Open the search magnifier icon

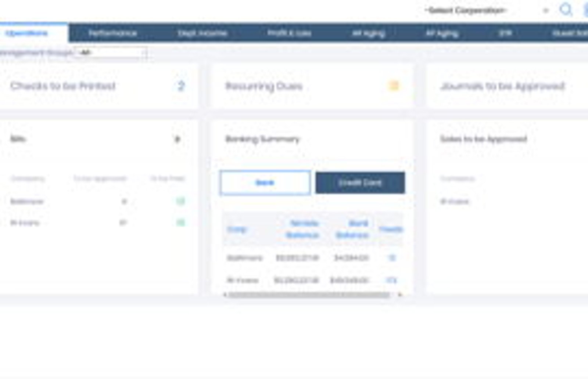point(566,10)
